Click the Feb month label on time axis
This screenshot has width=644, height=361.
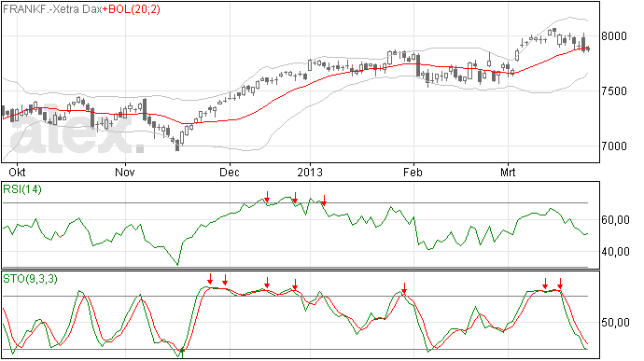click(413, 172)
